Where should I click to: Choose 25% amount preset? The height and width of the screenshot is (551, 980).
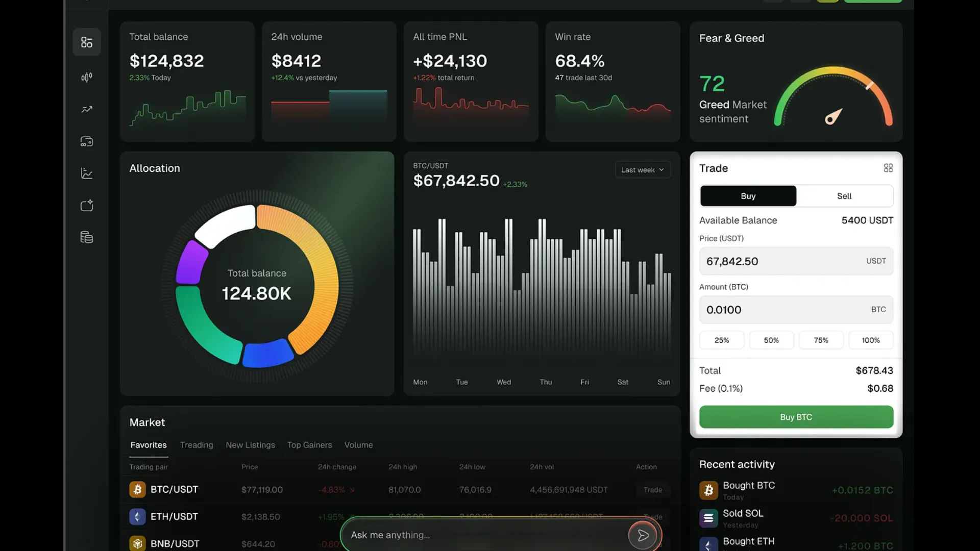click(x=722, y=340)
